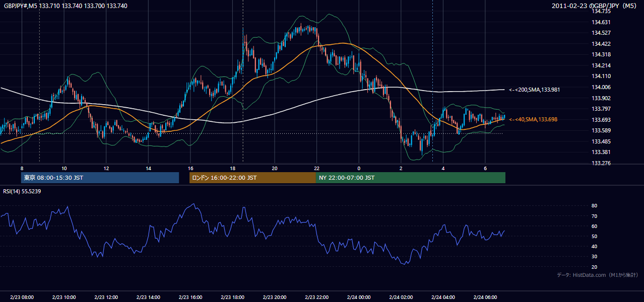Viewport: 644px width, 302px height.
Task: Select the 2011-02-23 GBP/JPY (M5) chart heading
Action: tap(595, 6)
